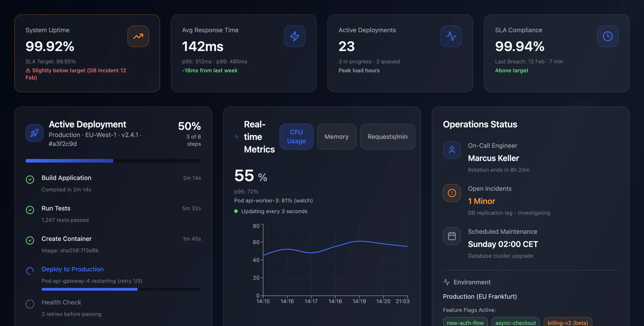Click the alert icon next to Open Incidents

click(x=452, y=193)
